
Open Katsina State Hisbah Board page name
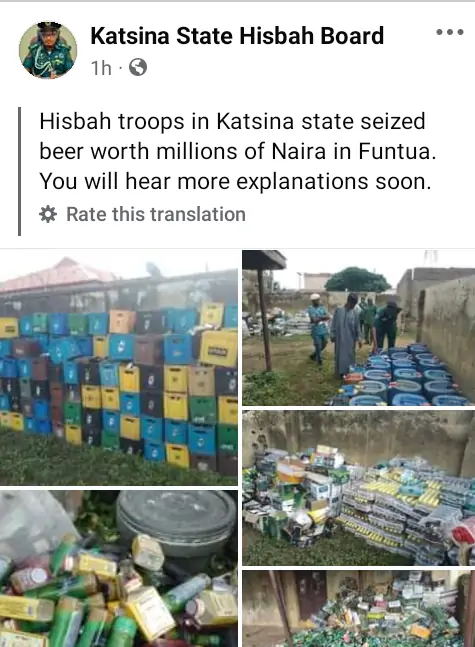pos(237,36)
